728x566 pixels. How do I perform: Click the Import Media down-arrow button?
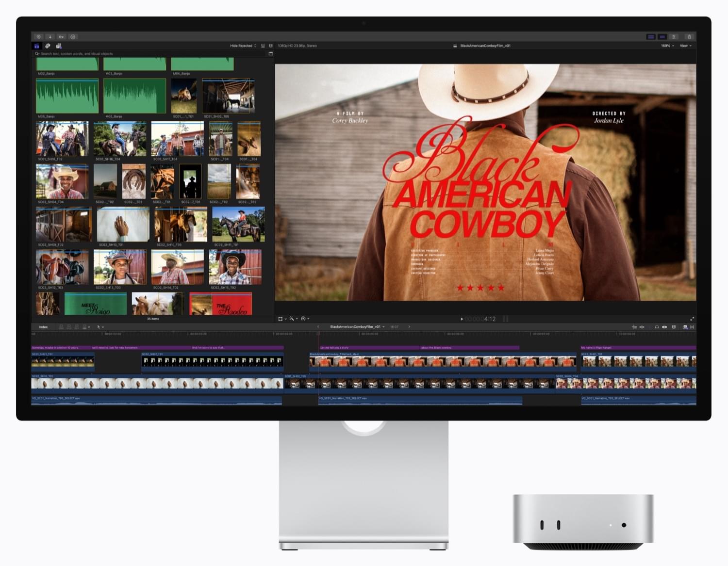pos(50,36)
